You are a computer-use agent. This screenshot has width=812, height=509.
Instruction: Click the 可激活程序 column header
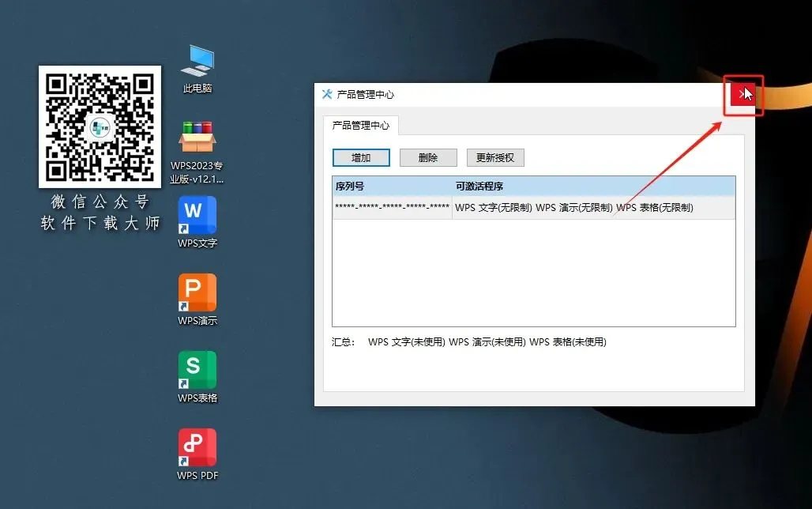point(594,186)
